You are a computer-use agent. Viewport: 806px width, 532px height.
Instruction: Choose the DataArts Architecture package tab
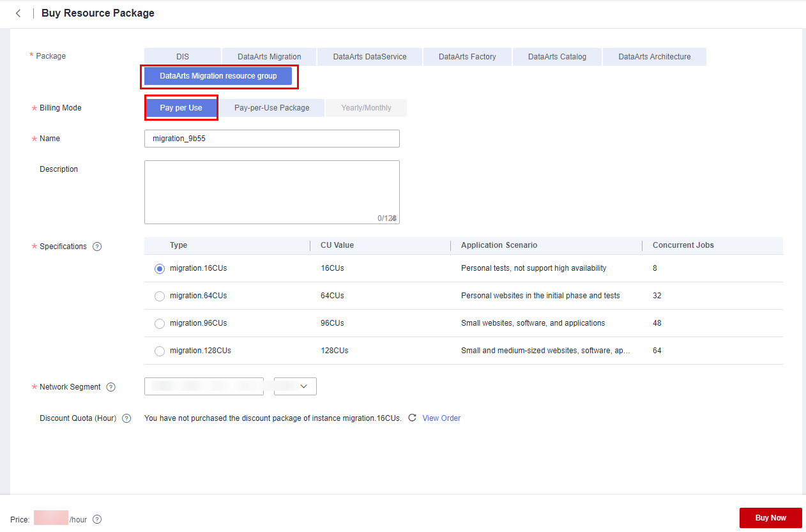pyautogui.click(x=655, y=57)
